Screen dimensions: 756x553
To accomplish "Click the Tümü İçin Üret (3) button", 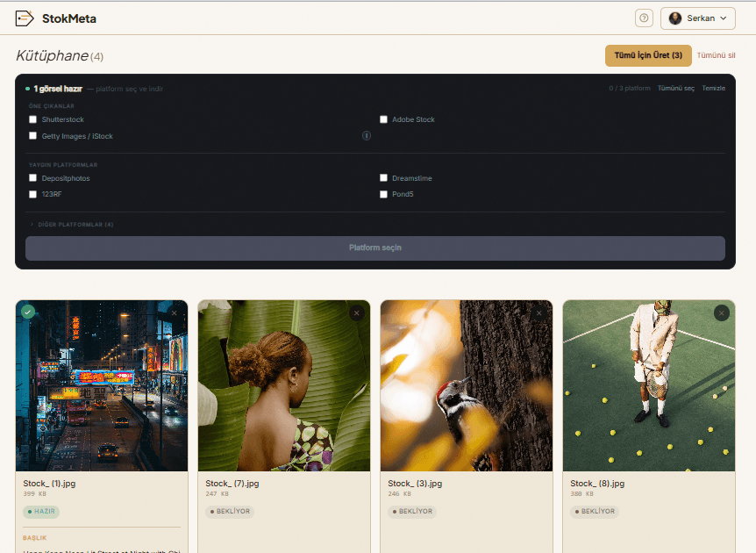I will [x=648, y=55].
